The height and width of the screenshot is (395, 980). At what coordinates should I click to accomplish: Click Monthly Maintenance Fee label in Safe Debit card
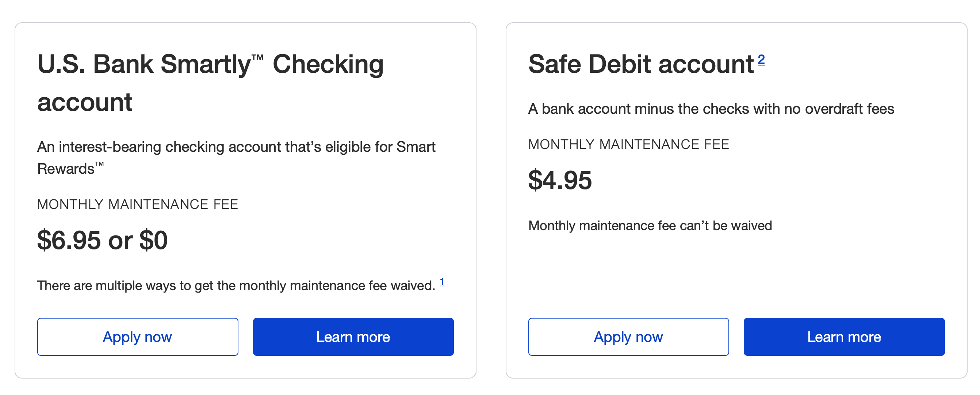pos(628,144)
